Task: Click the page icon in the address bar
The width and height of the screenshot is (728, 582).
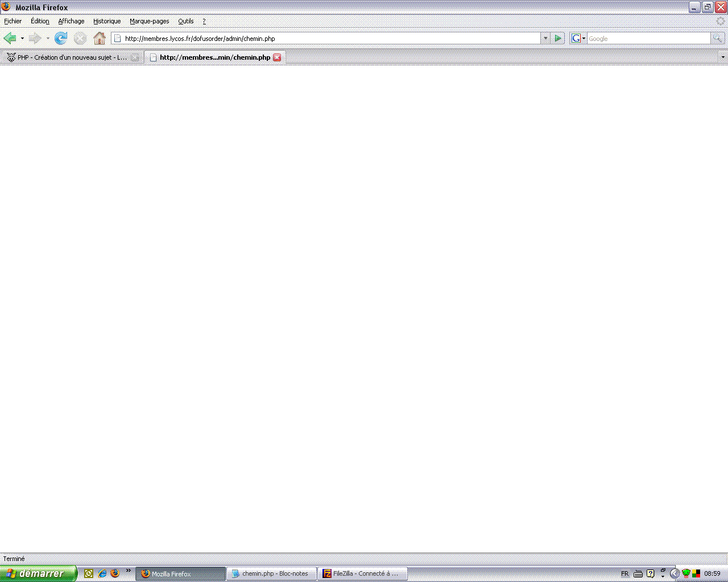Action: [x=118, y=39]
